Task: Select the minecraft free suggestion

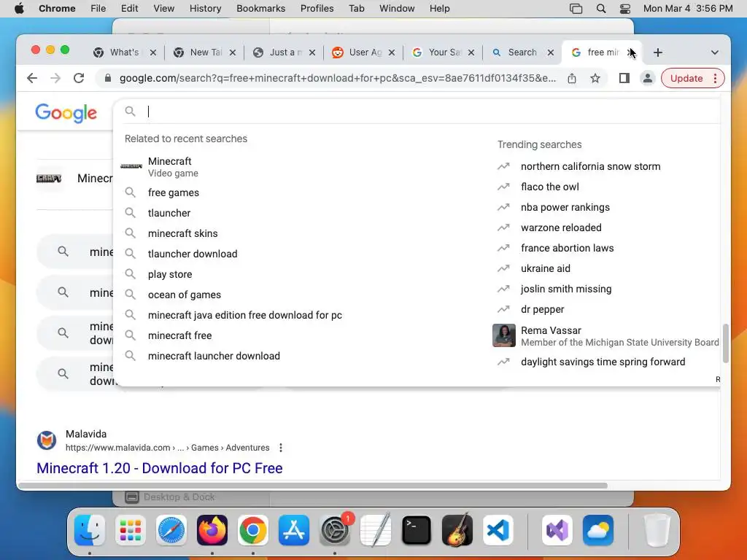Action: click(300, 335)
